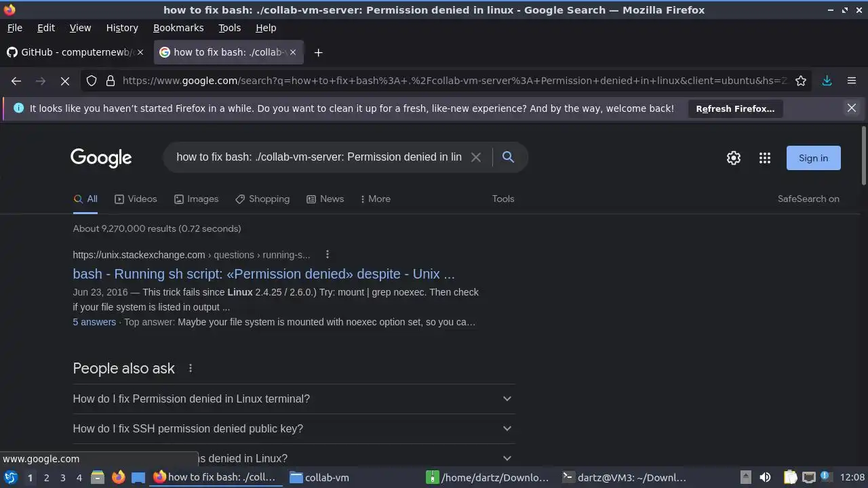868x488 pixels.
Task: Open the Bookmarks menu
Action: 178,28
